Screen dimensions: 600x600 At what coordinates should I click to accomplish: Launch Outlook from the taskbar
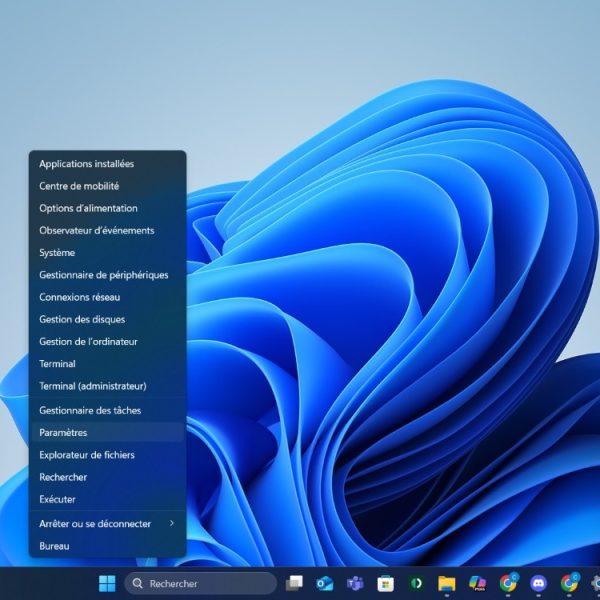point(324,584)
